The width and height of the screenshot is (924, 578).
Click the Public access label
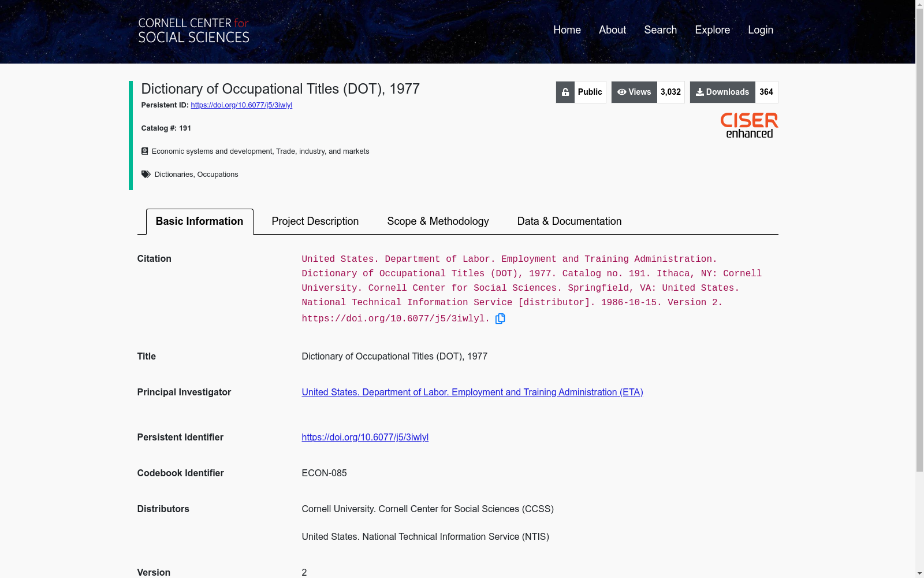590,92
